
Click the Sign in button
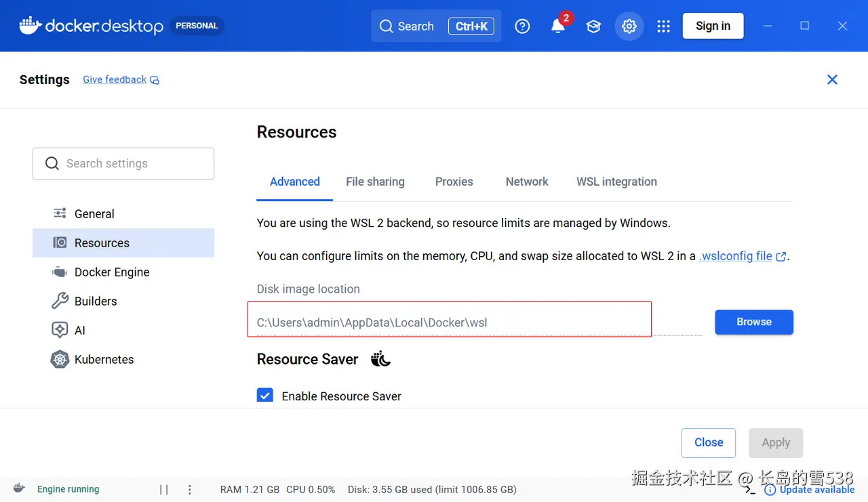tap(713, 26)
